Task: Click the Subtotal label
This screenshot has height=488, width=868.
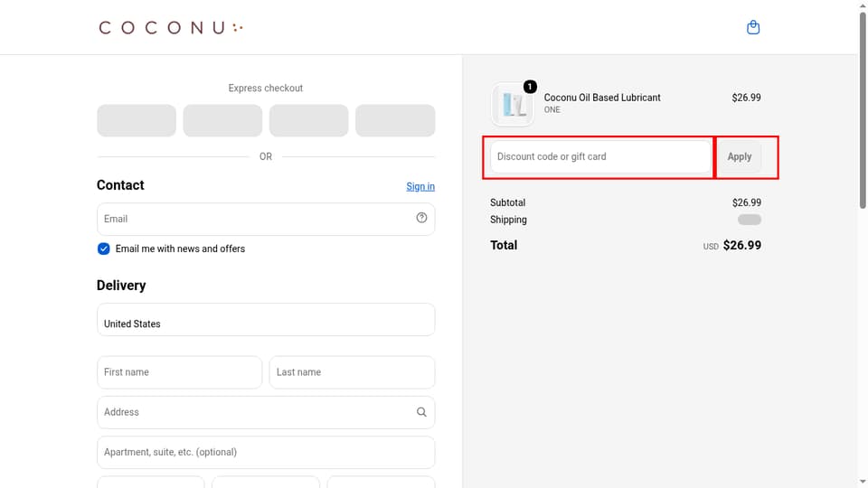Action: click(507, 202)
